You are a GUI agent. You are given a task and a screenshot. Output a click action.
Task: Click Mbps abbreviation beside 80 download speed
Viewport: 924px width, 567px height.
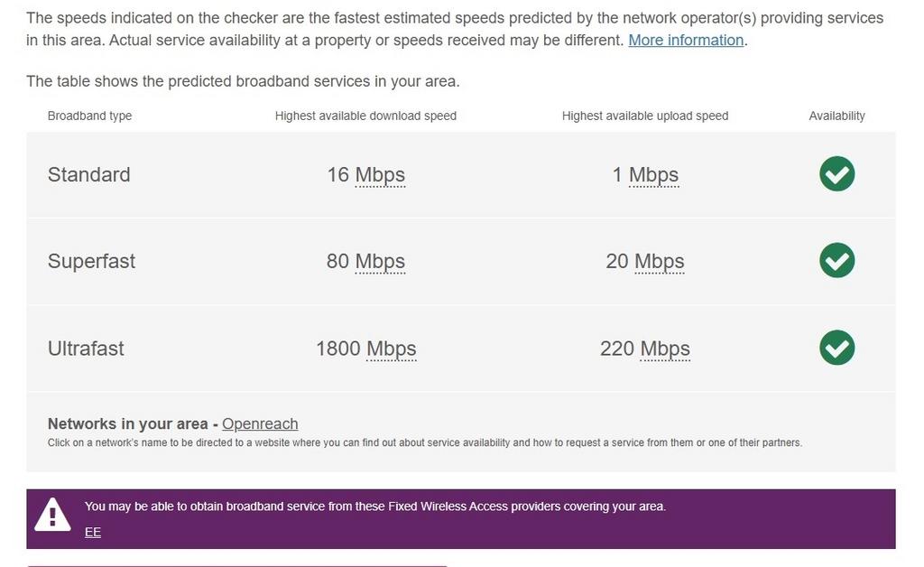tap(380, 262)
